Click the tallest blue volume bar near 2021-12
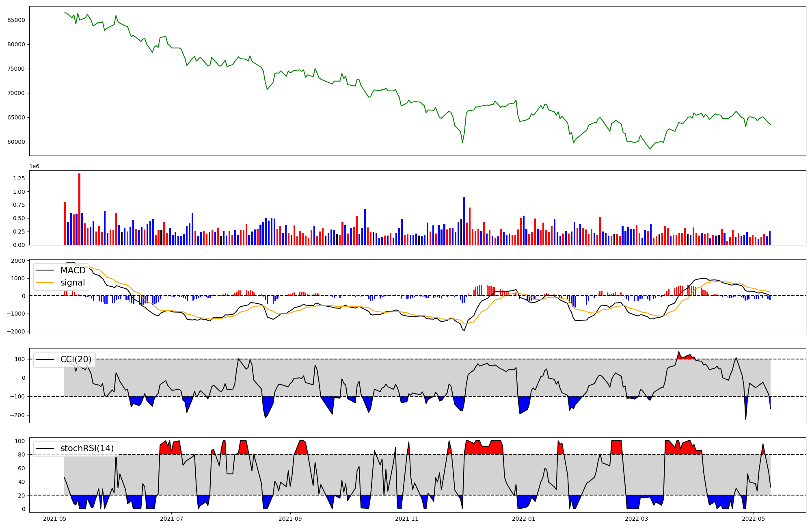 (464, 221)
